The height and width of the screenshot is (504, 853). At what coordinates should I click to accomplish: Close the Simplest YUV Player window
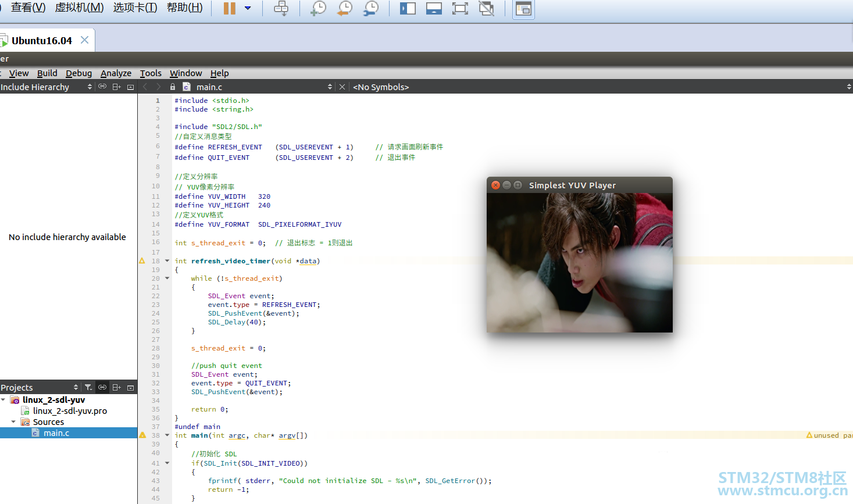pyautogui.click(x=495, y=185)
